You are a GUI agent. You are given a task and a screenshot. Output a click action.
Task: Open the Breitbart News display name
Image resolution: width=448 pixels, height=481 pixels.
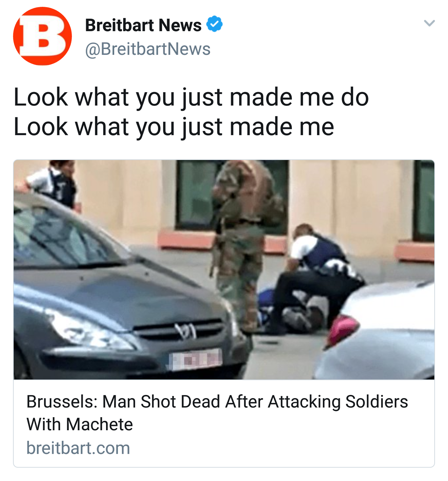pyautogui.click(x=143, y=25)
